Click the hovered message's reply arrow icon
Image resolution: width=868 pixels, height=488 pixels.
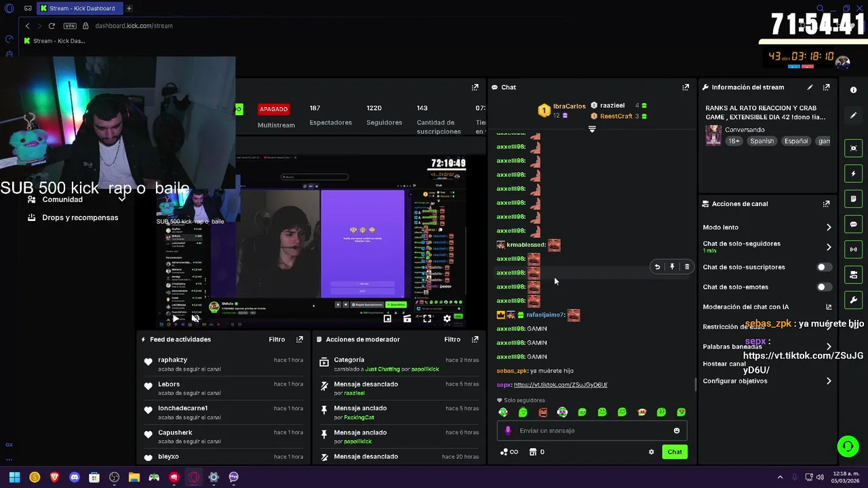point(657,267)
